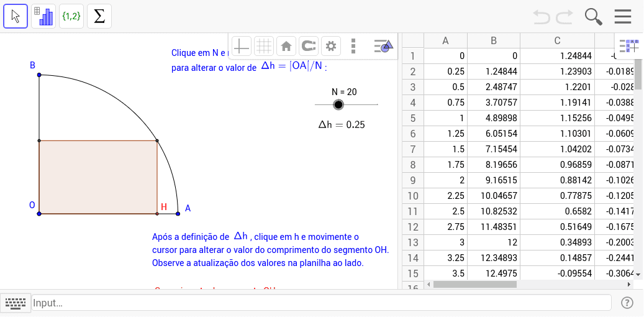Click cell B2 value 1.24844
Screen dimensions: 644x317
coord(494,71)
